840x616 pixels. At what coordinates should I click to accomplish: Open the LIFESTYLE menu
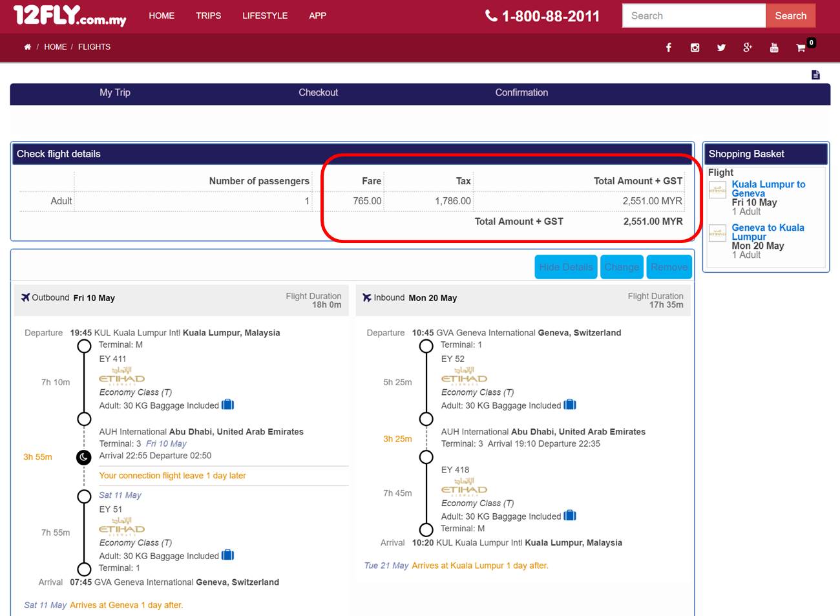pos(265,16)
